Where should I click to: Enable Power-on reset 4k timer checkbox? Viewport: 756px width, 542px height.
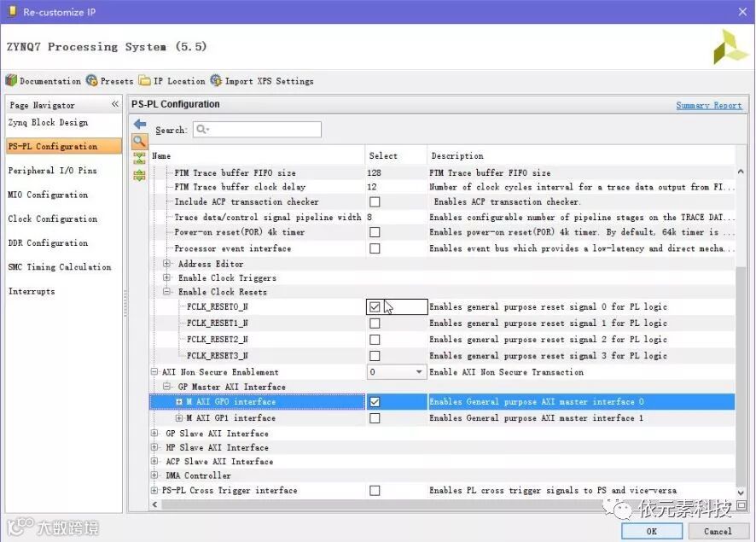point(375,232)
